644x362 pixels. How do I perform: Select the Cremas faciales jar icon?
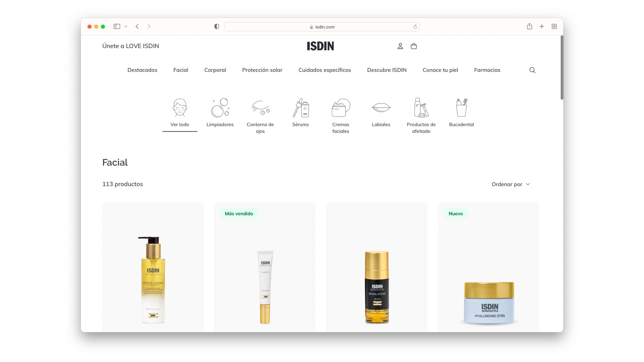click(341, 108)
